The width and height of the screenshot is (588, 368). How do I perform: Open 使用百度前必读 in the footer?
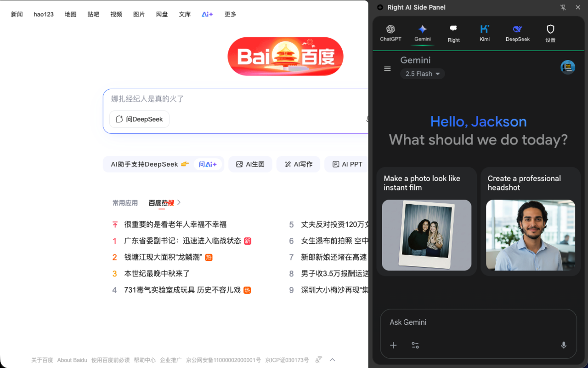(110, 360)
